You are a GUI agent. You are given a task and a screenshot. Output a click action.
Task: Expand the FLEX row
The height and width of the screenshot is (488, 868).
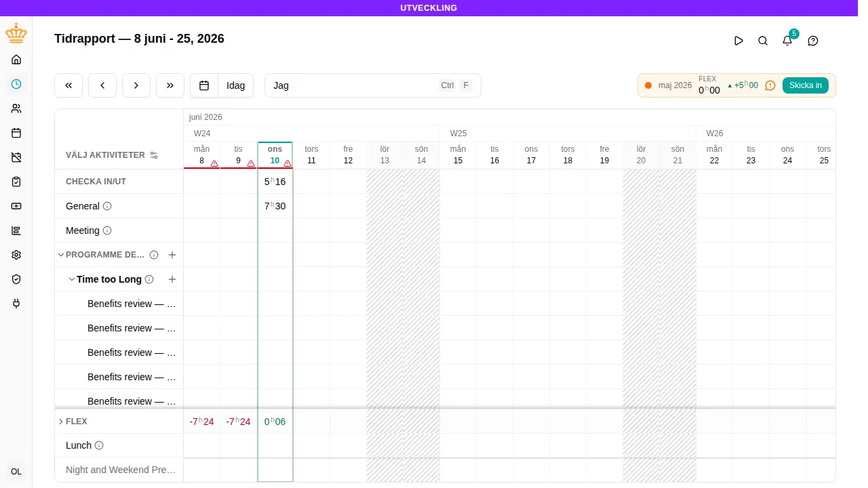[x=61, y=422]
